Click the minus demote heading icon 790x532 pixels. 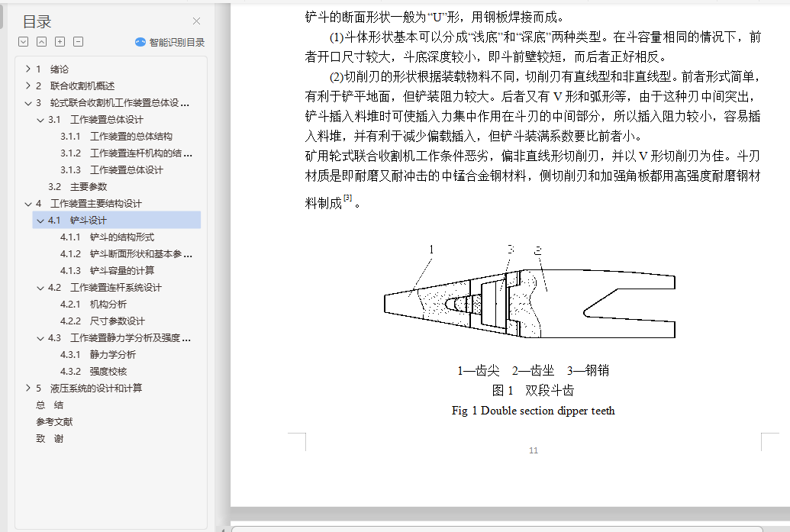78,42
